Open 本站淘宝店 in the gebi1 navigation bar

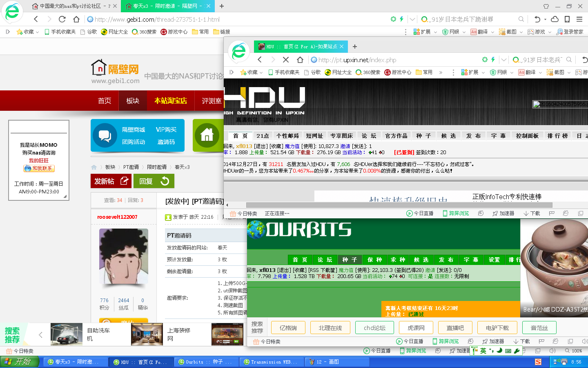171,101
